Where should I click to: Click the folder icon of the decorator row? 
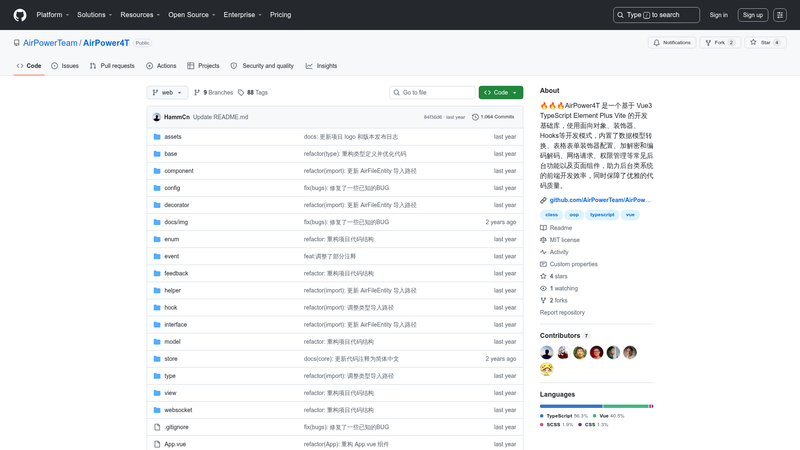157,205
